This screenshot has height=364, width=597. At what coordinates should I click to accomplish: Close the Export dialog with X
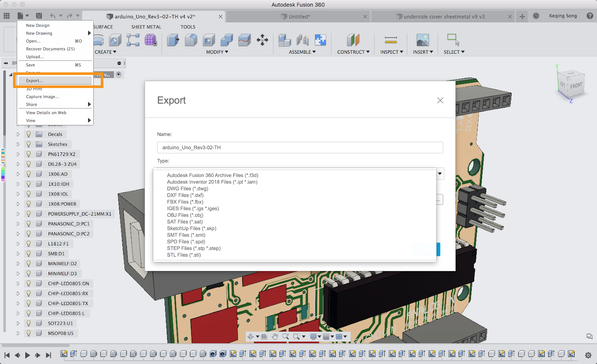point(440,100)
